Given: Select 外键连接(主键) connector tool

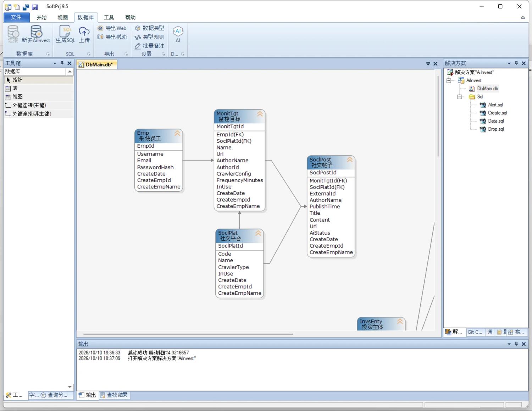Looking at the screenshot, I should point(39,105).
